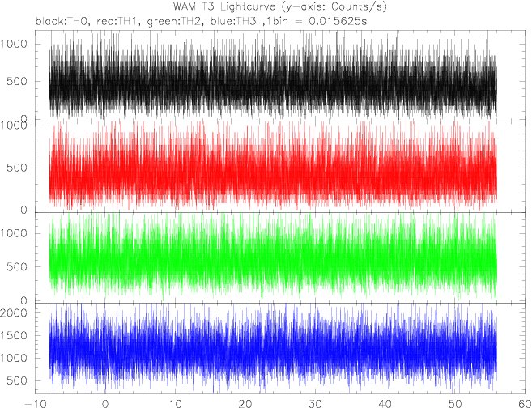This screenshot has height=408, width=532.
Task: Click the "2000" y-axis label of blue panel
Action: click(x=15, y=312)
